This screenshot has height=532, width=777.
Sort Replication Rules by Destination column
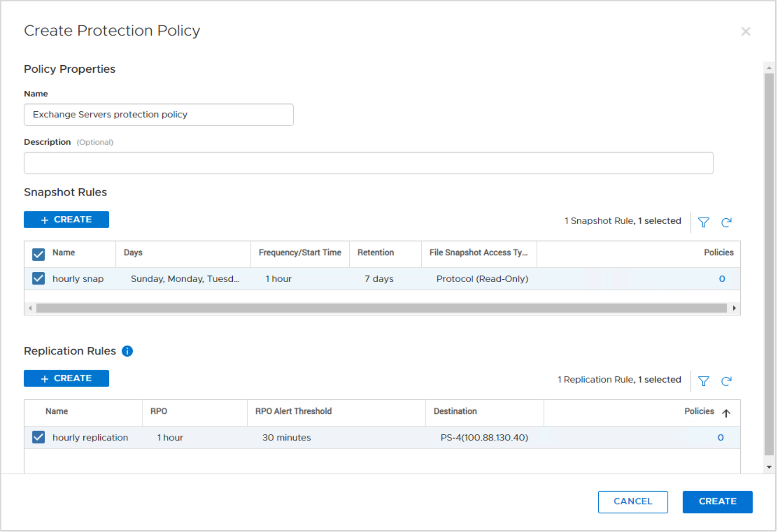click(455, 411)
